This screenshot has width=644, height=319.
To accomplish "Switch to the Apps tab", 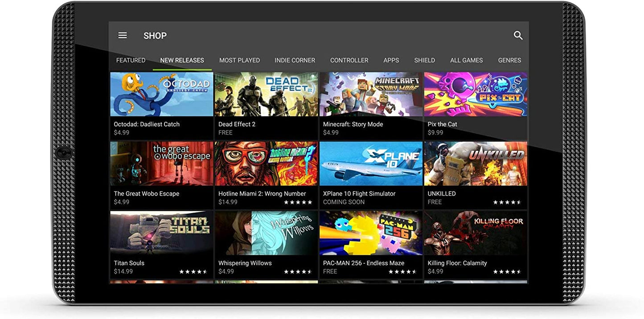I will [x=391, y=60].
